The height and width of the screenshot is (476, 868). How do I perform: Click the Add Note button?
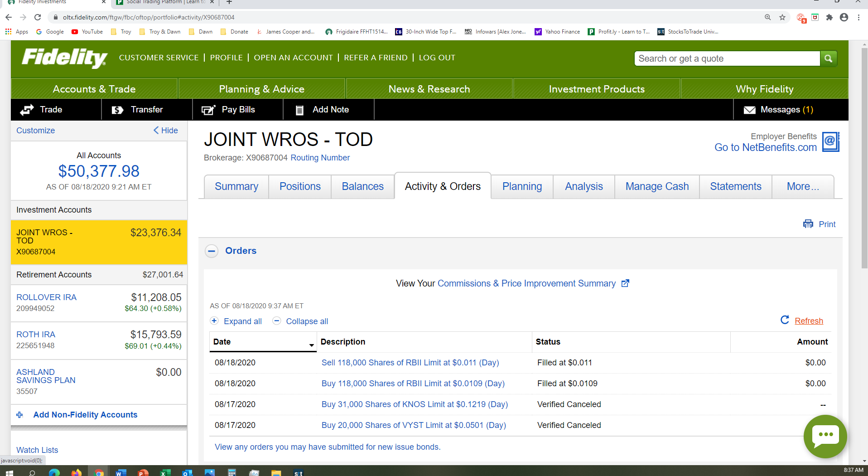tap(329, 110)
